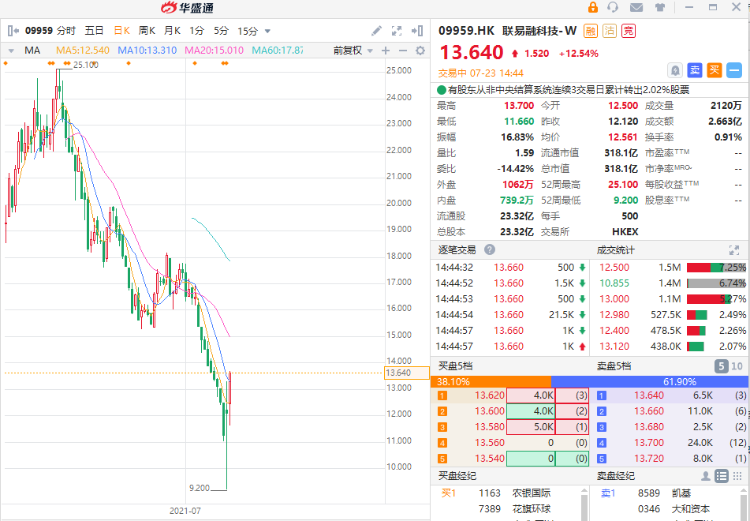
Task: Click the orange lock icon in title bar
Action: point(593,7)
